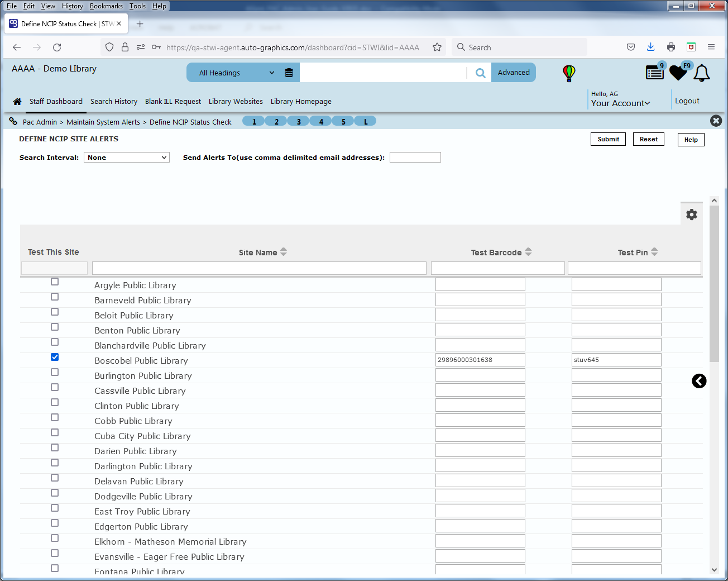Open the list icon with badge 9

(654, 73)
